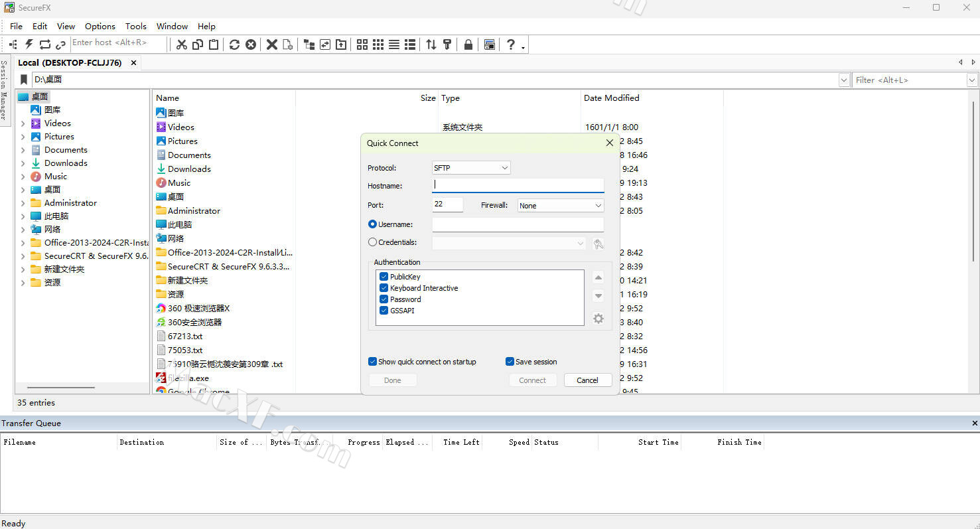Screen dimensions: 980x529
Task: Close the Transfer Queue panel
Action: 975,423
